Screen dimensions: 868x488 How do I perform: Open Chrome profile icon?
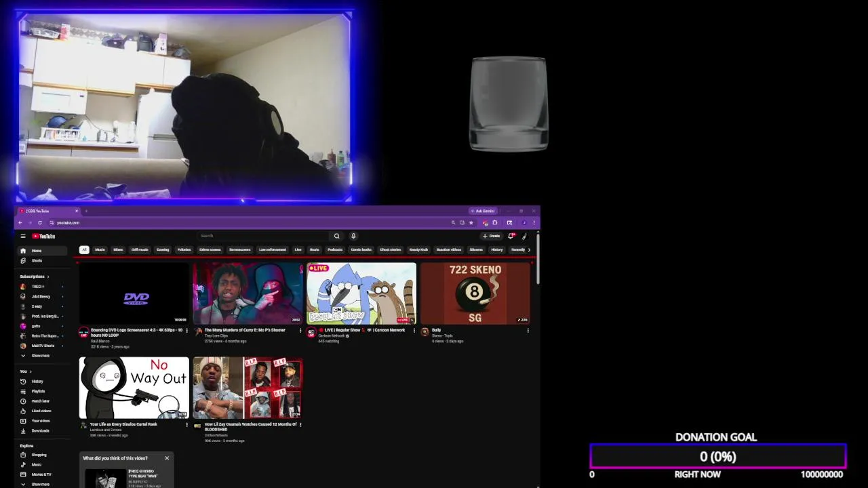524,222
